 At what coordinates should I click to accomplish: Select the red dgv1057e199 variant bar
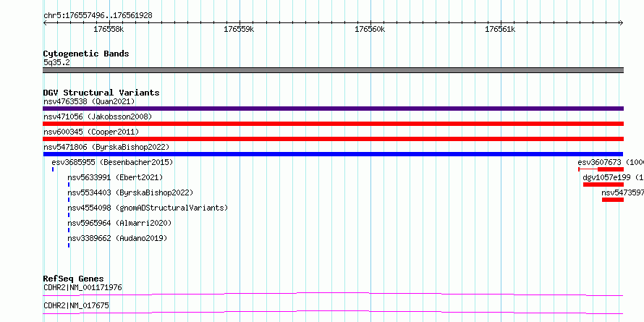point(603,185)
